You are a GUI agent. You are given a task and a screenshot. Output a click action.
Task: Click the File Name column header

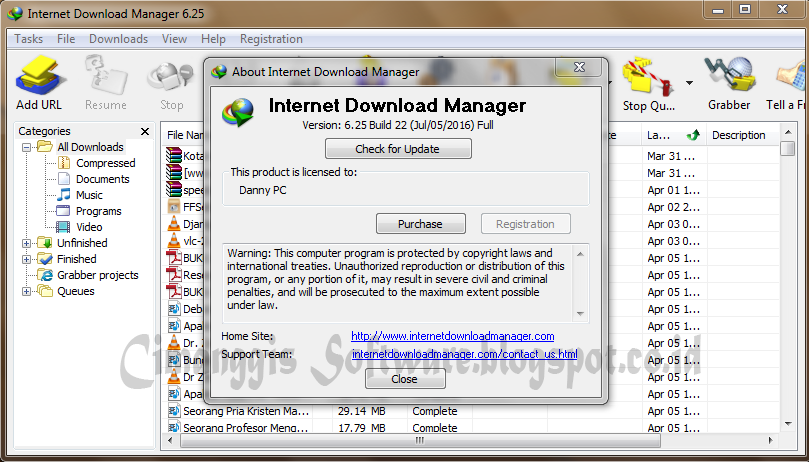[x=184, y=135]
